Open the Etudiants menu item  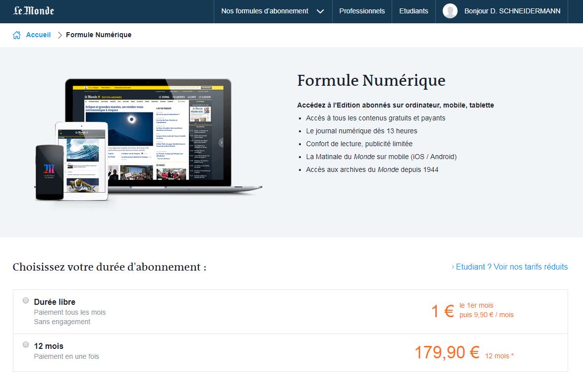tap(413, 11)
